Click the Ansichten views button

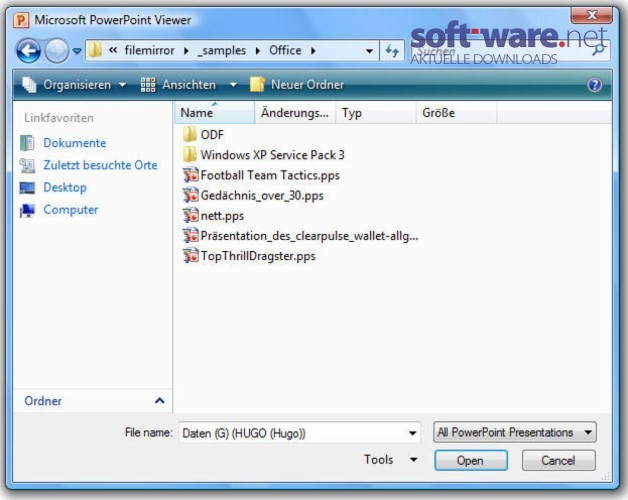point(178,85)
